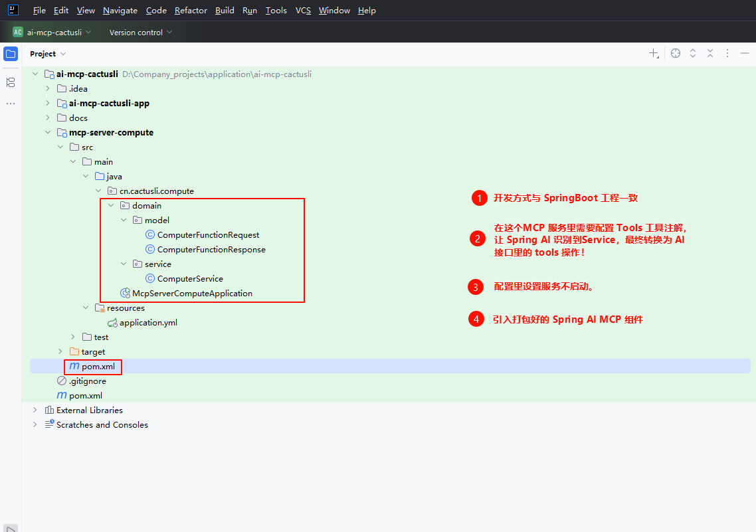
Task: Expand the docs folder
Action: point(47,118)
